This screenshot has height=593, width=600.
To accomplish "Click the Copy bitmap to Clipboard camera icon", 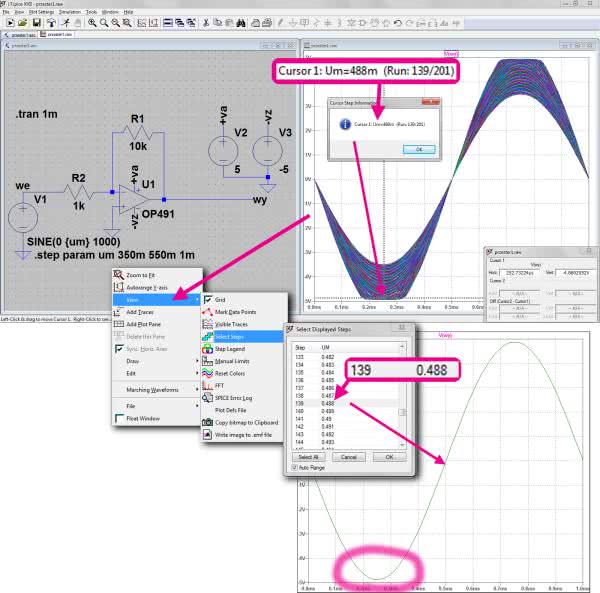I will click(x=207, y=422).
